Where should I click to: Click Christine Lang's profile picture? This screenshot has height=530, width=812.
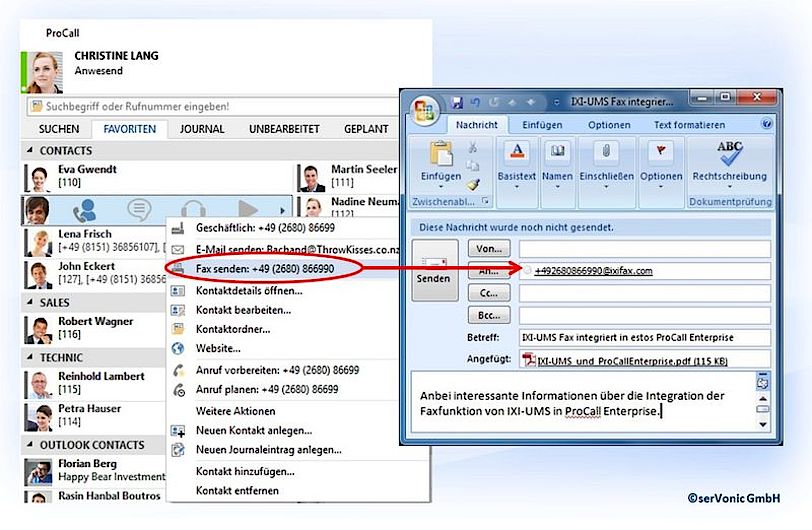[x=45, y=72]
